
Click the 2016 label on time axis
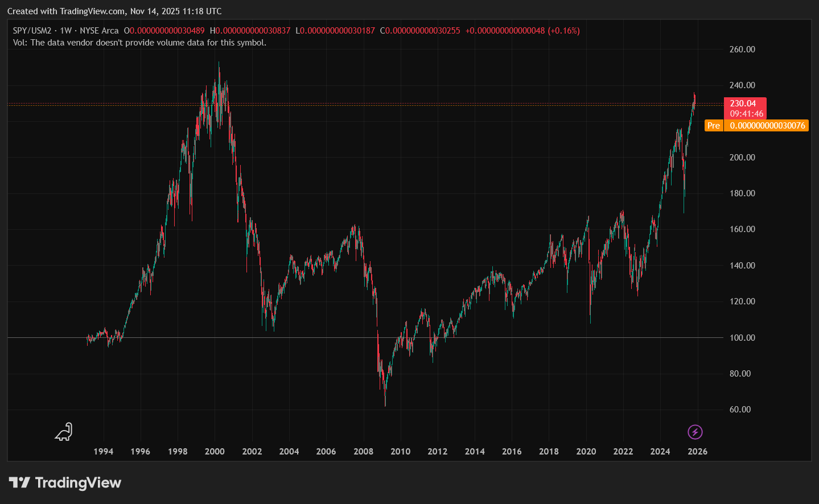[512, 452]
